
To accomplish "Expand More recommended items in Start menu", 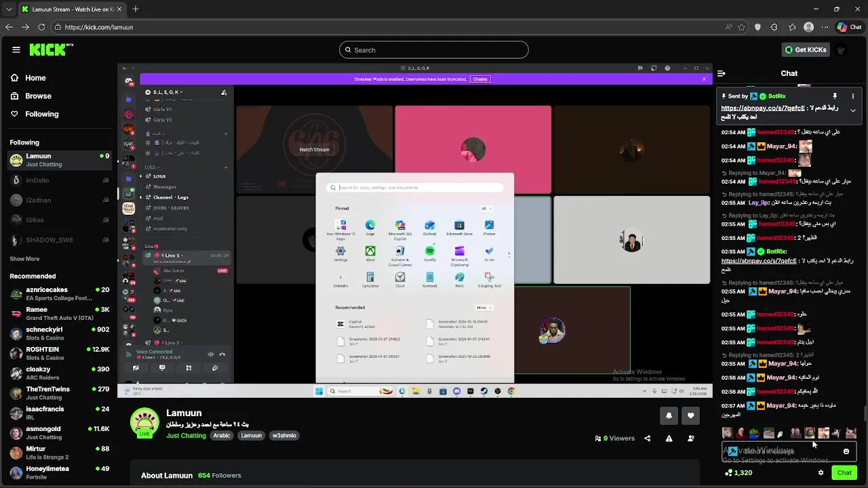I will click(484, 308).
